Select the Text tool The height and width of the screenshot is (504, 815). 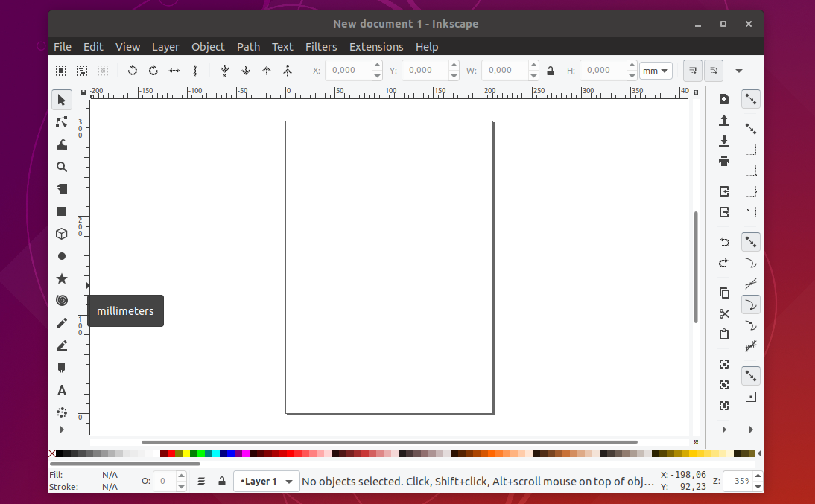(62, 390)
